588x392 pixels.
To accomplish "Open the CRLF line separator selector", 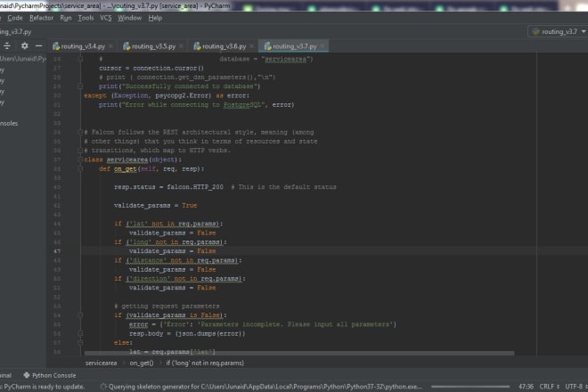I will tap(550, 387).
